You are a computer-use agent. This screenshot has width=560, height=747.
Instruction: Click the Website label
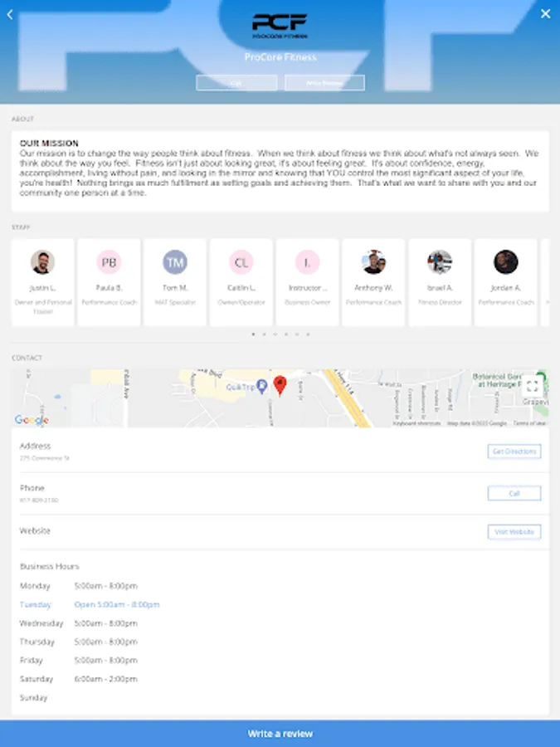coord(35,530)
